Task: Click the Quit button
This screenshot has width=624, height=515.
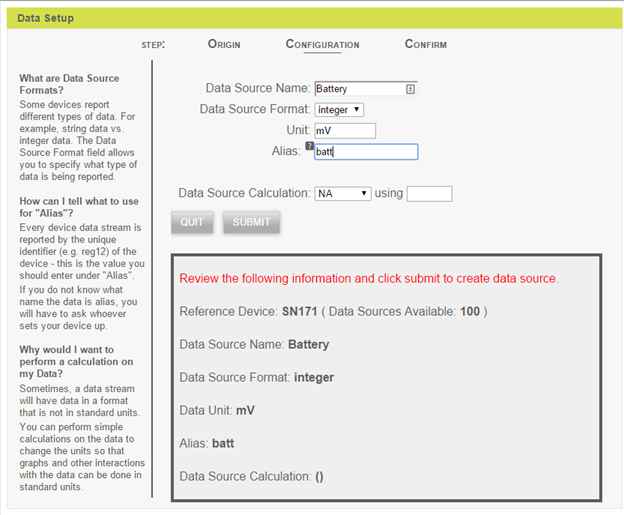Action: pyautogui.click(x=192, y=222)
